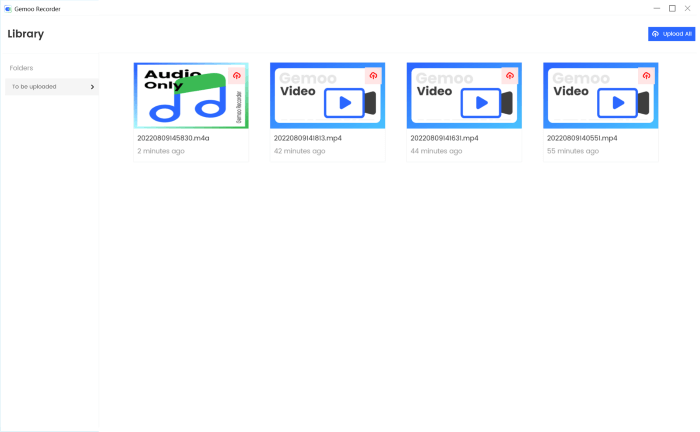The image size is (700, 432).
Task: Click upload icon on 20220809141813.mp4 thumbnail
Action: click(x=373, y=75)
